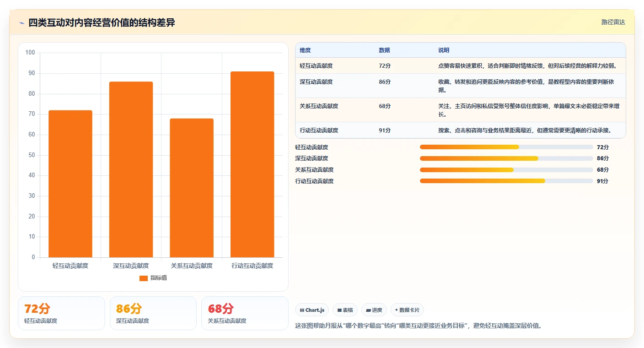Image resolution: width=644 pixels, height=348 pixels.
Task: Click the title 四类互动对内容经营价值的结构差异
Action: (102, 23)
